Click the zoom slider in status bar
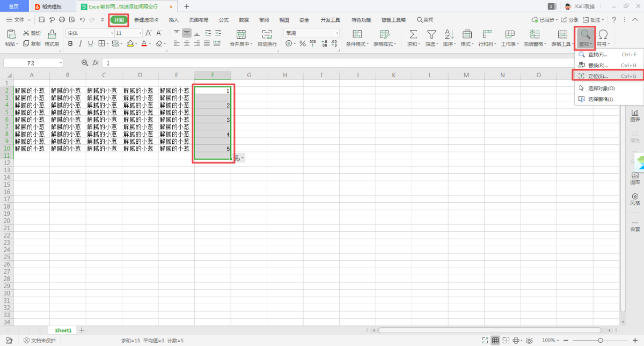Image resolution: width=644 pixels, height=346 pixels. click(x=600, y=340)
